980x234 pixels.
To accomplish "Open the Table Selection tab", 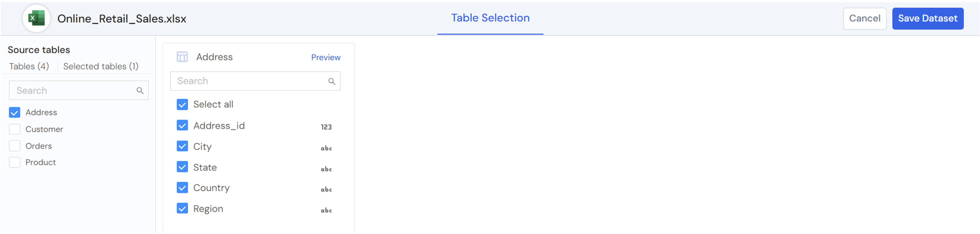I will (490, 18).
